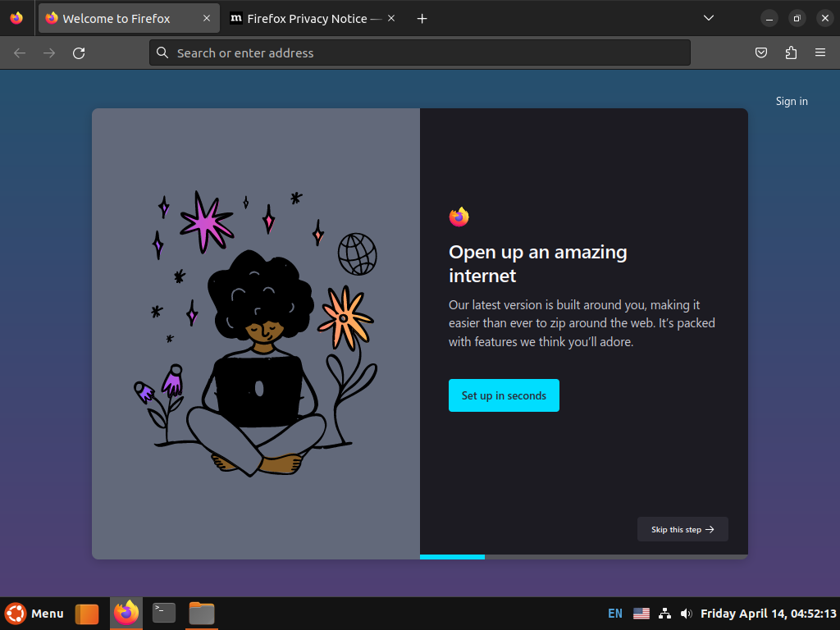Close the Firefox window
This screenshot has width=840, height=630.
coord(825,18)
